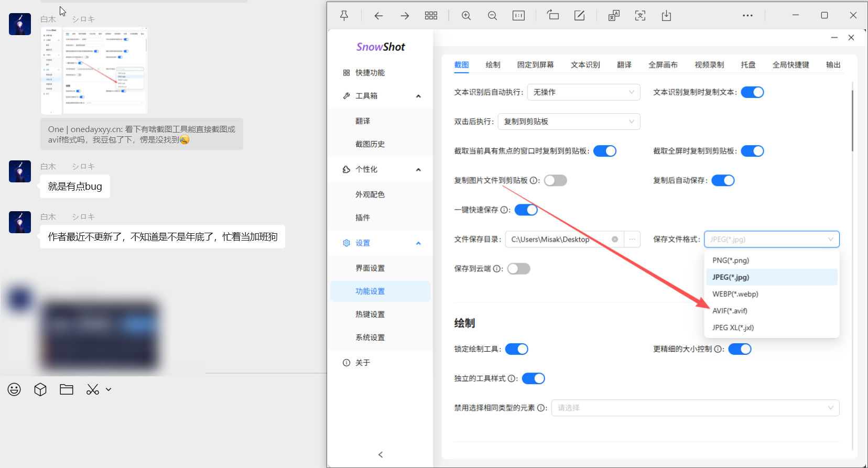Viewport: 868px width, 468px height.
Task: Go to the previous image with back arrow
Action: tap(378, 16)
